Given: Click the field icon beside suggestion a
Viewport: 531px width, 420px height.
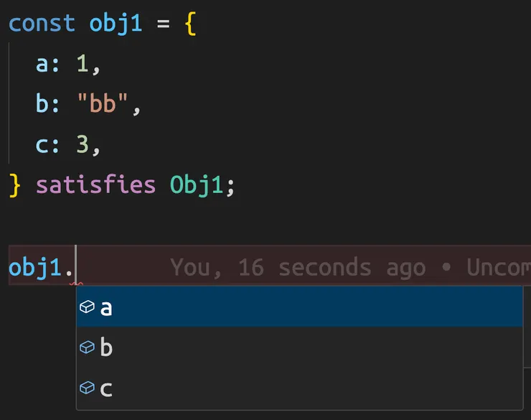Looking at the screenshot, I should tap(87, 307).
